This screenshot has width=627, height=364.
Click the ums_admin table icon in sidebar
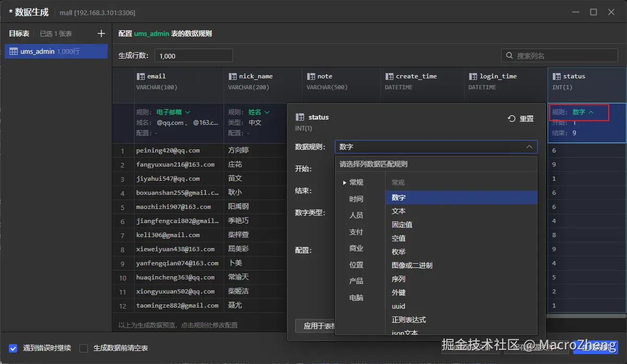click(x=14, y=52)
